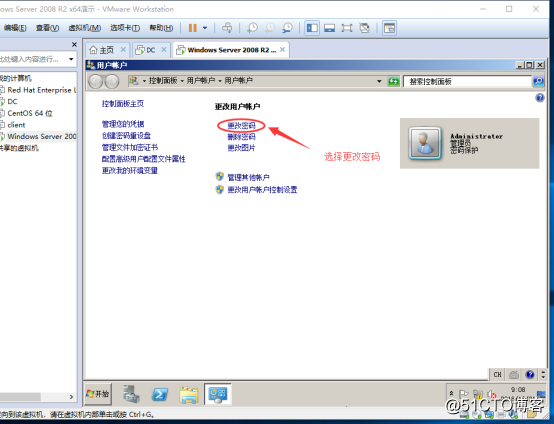Open the address bar history dropdown
The image size is (554, 424).
click(379, 81)
